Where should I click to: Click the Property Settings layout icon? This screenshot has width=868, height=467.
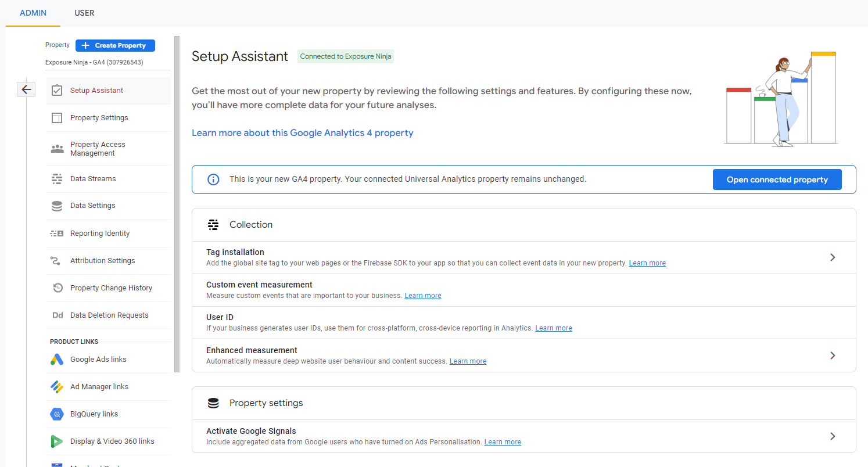tap(57, 118)
